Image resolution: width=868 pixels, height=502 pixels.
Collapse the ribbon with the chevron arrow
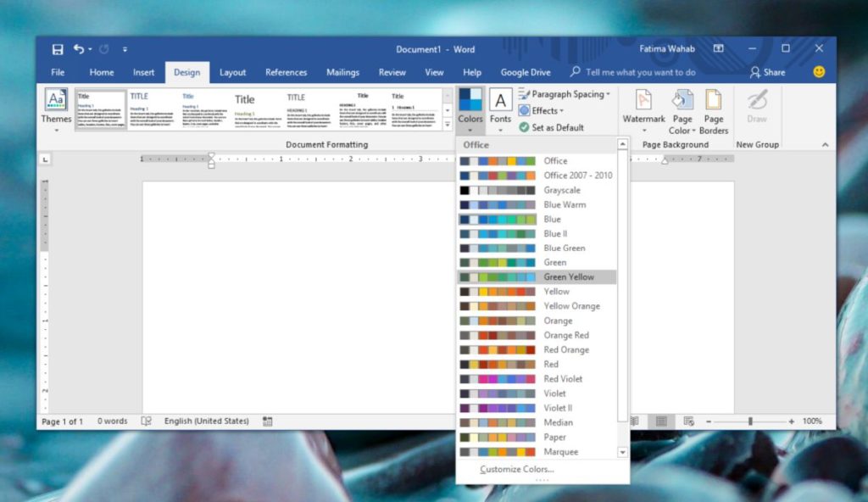coord(826,144)
